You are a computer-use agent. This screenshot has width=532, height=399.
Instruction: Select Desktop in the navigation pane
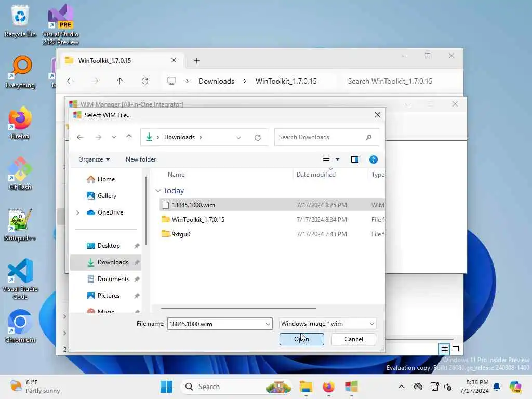(x=105, y=246)
